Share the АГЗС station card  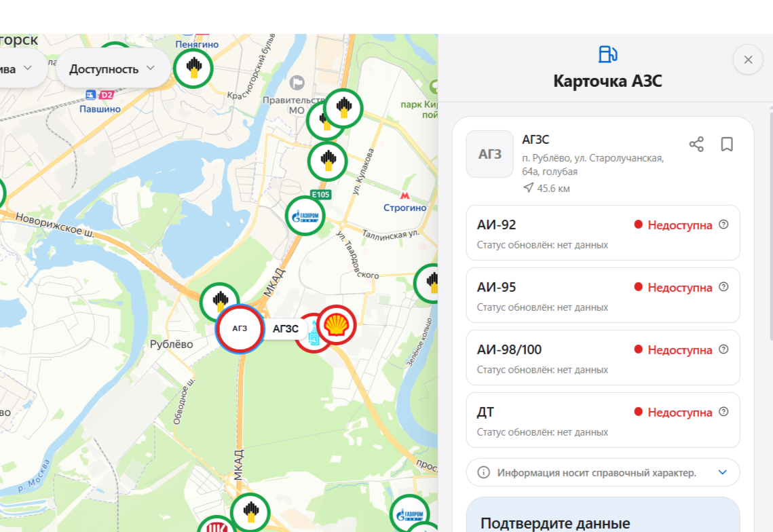coord(696,145)
